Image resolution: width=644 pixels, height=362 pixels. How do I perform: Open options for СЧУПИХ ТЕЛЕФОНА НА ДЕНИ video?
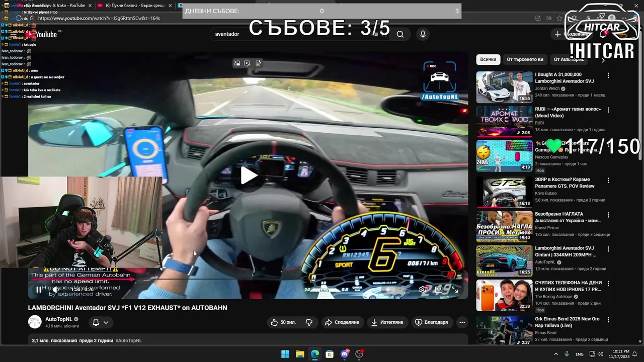(x=608, y=284)
